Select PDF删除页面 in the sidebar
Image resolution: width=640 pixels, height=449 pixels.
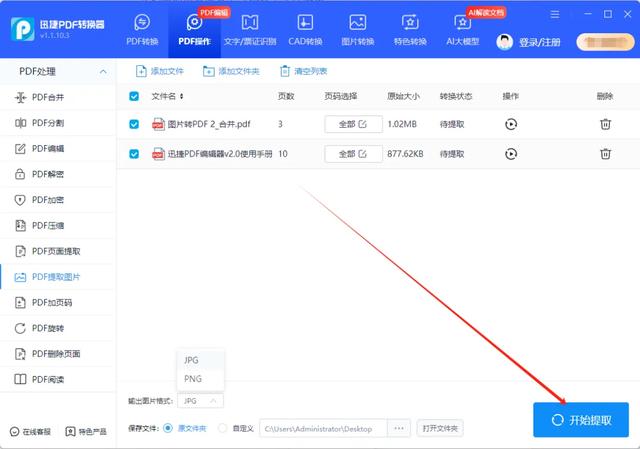point(57,354)
